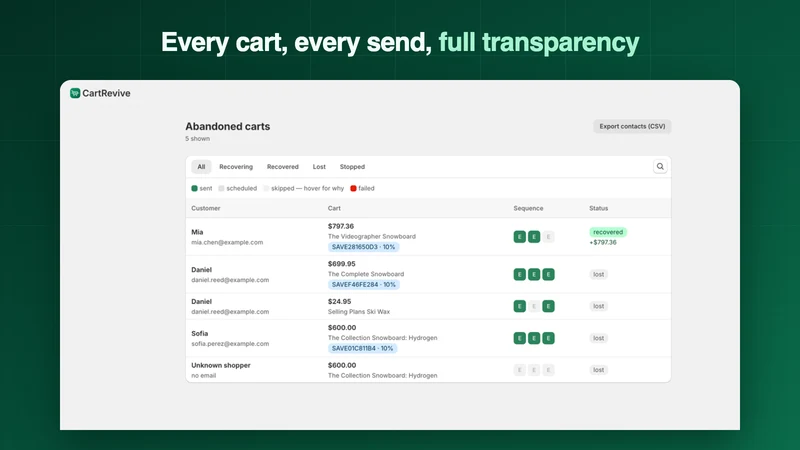
Task: Click first email step in Sofia's row
Action: coord(519,338)
